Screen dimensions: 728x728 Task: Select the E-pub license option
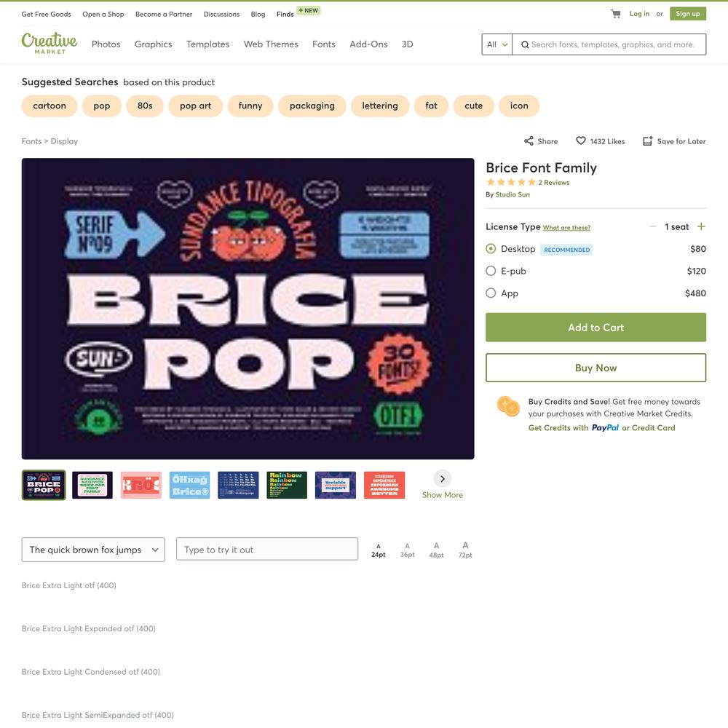click(491, 271)
